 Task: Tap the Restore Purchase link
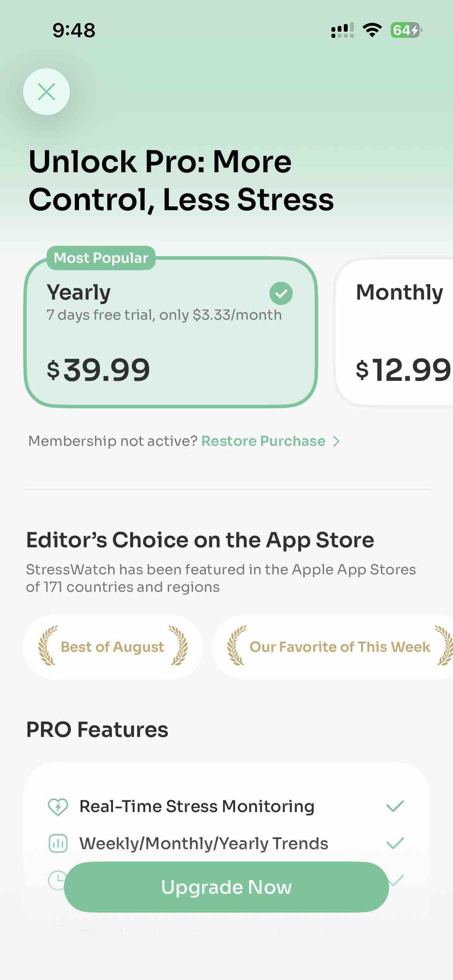point(263,441)
